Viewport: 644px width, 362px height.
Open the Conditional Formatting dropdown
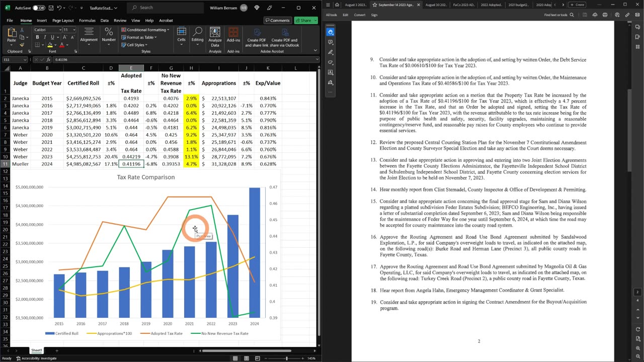coord(145,30)
